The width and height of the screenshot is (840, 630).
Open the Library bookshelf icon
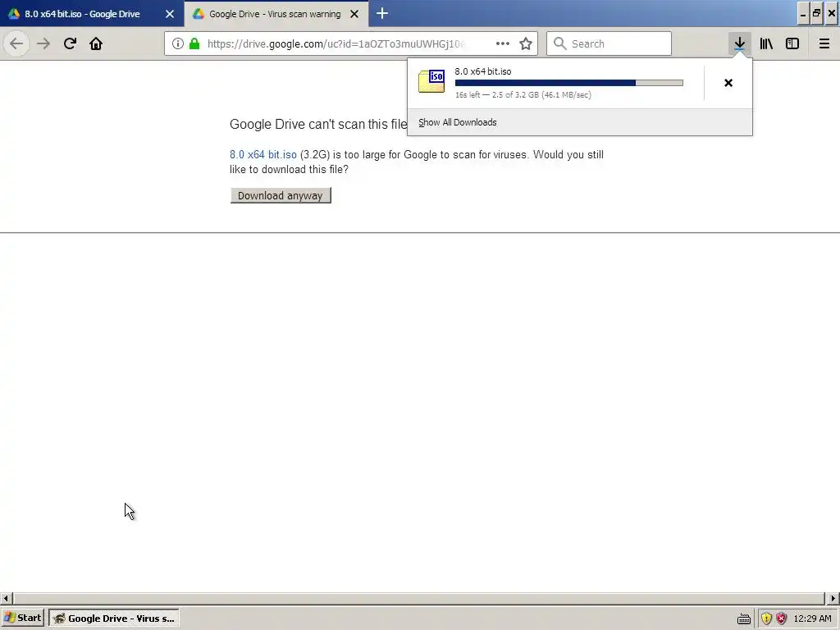click(x=766, y=43)
